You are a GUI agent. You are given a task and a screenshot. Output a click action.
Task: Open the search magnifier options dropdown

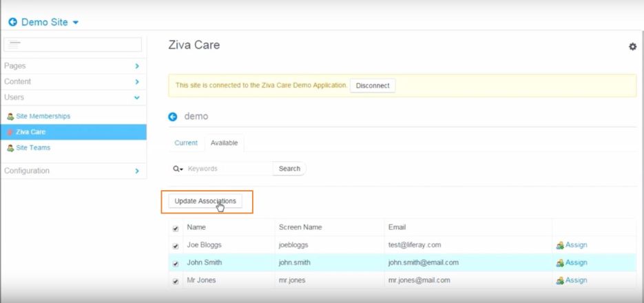click(178, 169)
